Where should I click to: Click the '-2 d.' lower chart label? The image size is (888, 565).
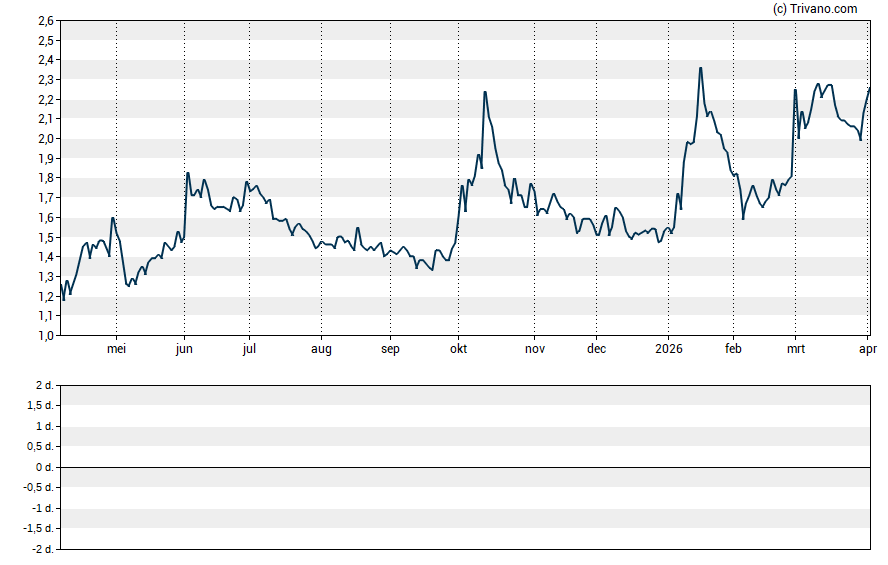41,550
